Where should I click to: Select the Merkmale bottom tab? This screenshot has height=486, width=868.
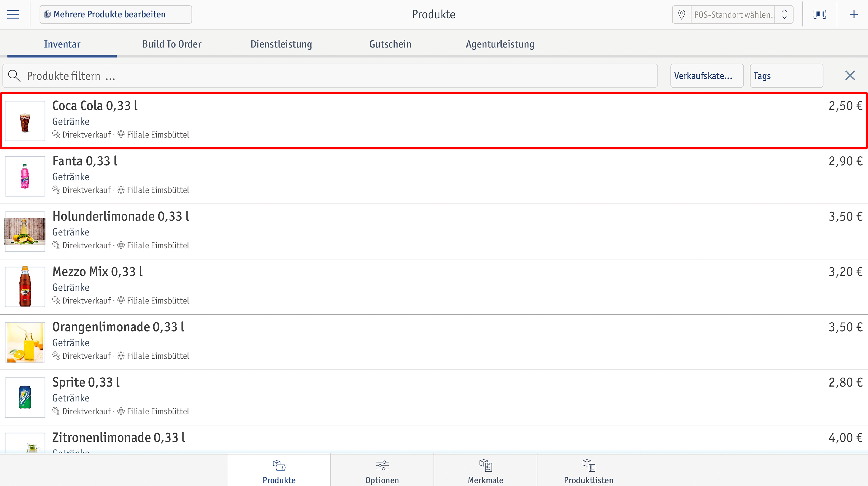coord(485,470)
